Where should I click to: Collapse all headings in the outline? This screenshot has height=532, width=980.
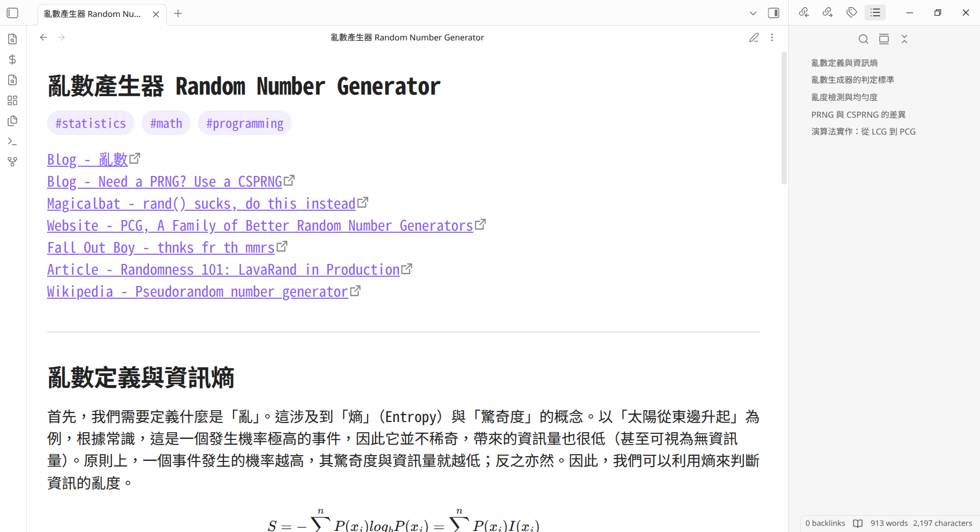coord(904,39)
